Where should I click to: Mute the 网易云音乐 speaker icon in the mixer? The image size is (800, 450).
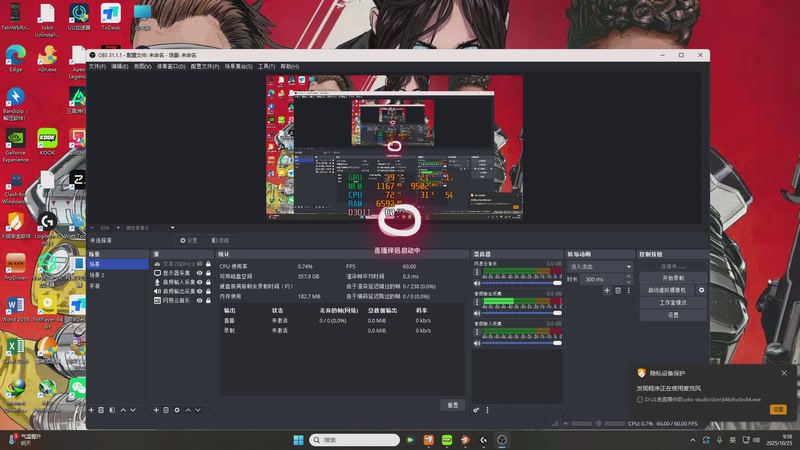tap(477, 283)
